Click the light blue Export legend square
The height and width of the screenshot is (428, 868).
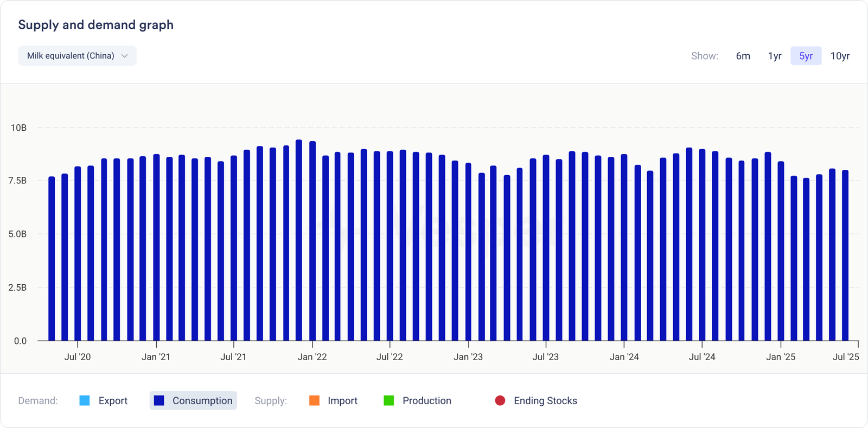coord(85,400)
